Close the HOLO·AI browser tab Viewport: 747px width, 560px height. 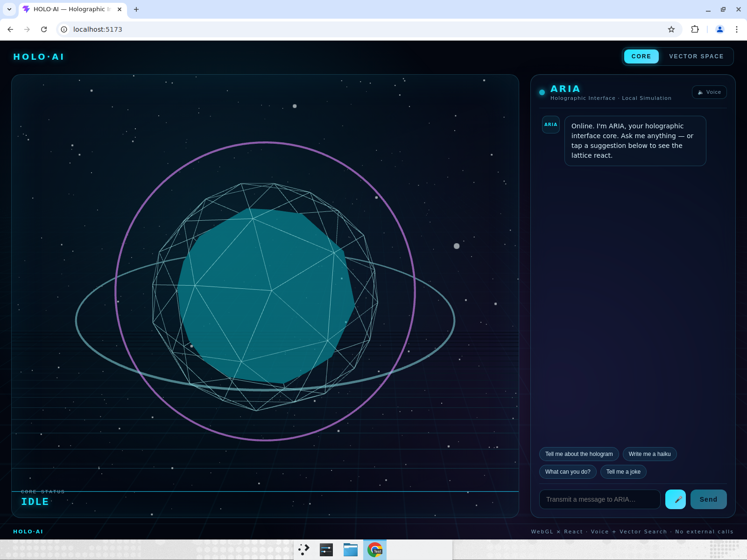(120, 9)
